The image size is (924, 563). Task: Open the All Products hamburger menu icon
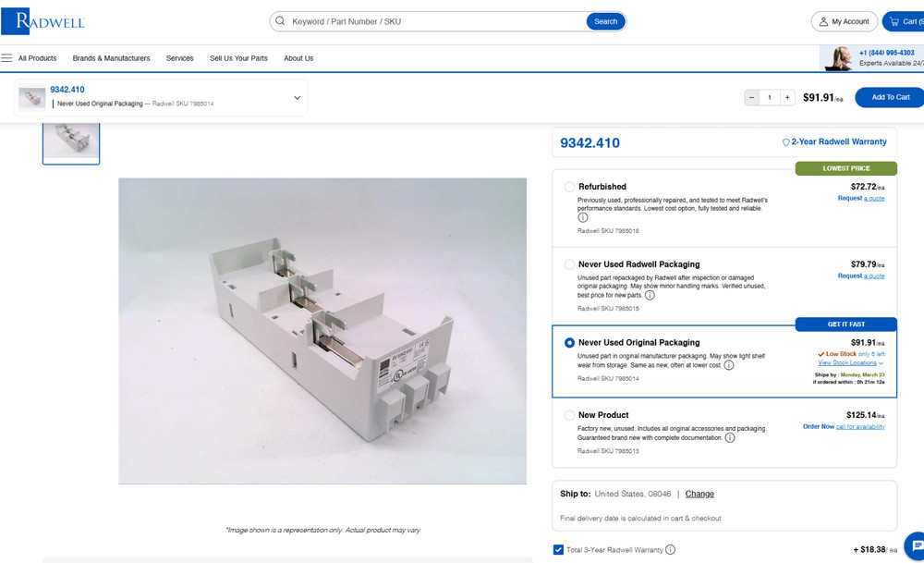6,57
